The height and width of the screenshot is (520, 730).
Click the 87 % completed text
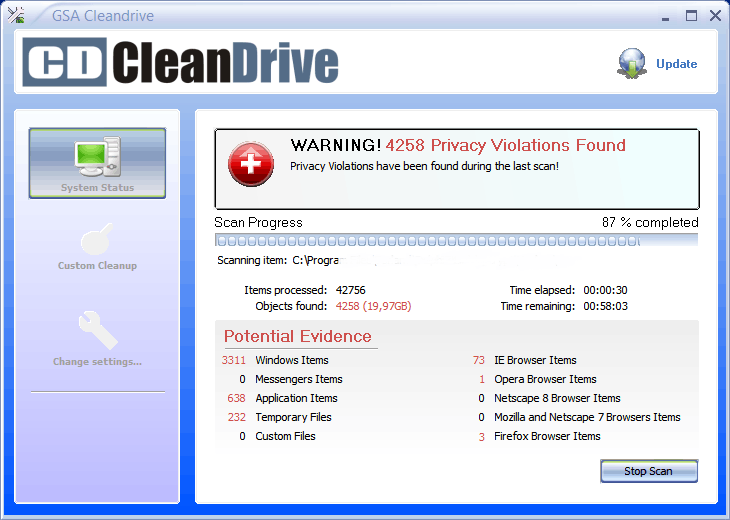pos(650,223)
